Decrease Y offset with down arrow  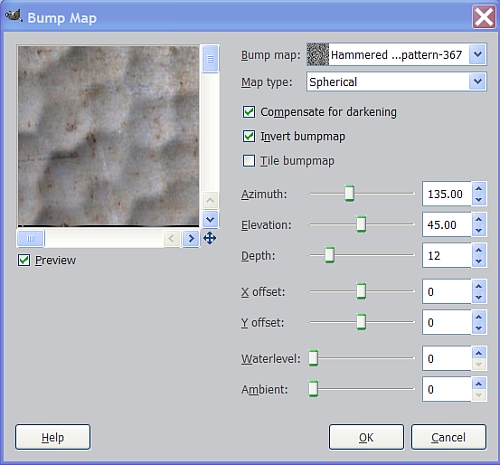[x=479, y=328]
